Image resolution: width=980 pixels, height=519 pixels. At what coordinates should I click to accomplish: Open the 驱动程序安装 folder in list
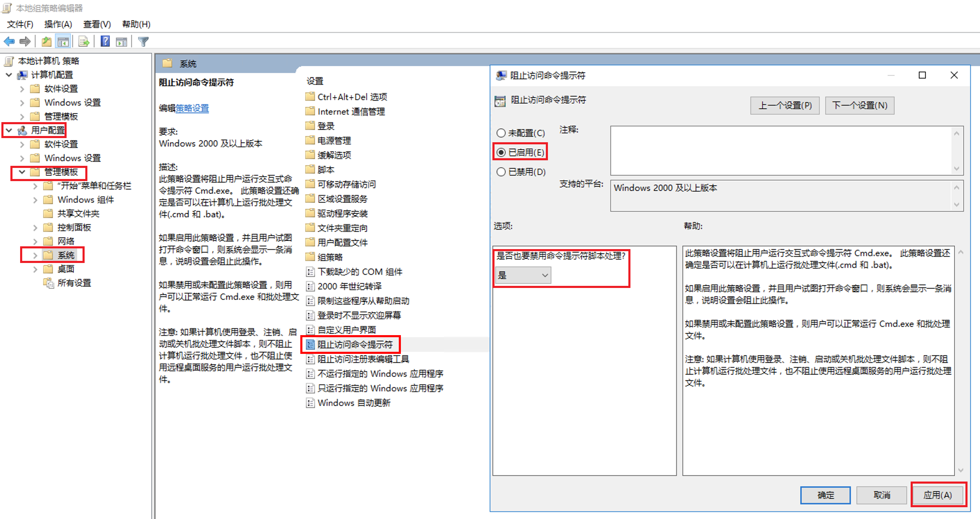coord(342,213)
